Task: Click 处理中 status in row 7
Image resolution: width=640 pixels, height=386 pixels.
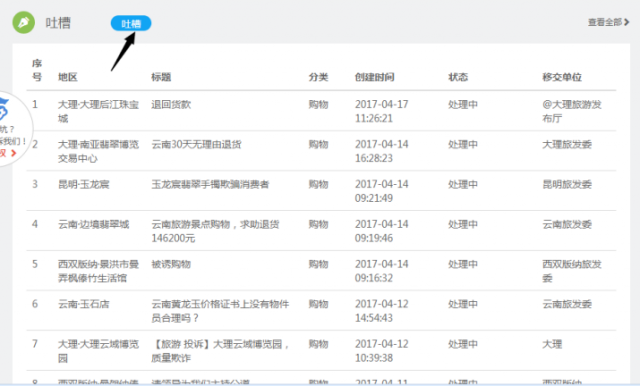Action: pyautogui.click(x=463, y=344)
